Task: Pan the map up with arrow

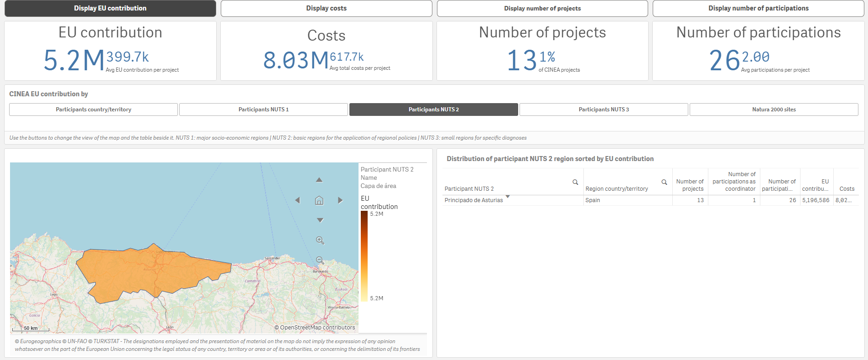Action: click(x=319, y=180)
